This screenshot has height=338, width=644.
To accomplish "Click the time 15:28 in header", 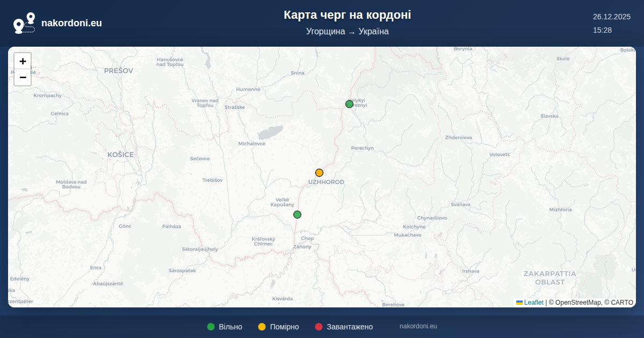I will click(602, 30).
